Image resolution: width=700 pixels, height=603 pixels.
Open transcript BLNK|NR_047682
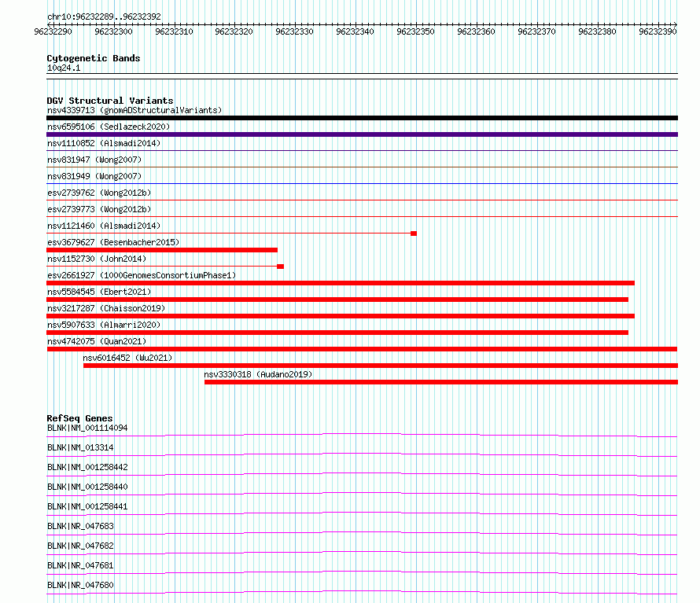pyautogui.click(x=80, y=546)
